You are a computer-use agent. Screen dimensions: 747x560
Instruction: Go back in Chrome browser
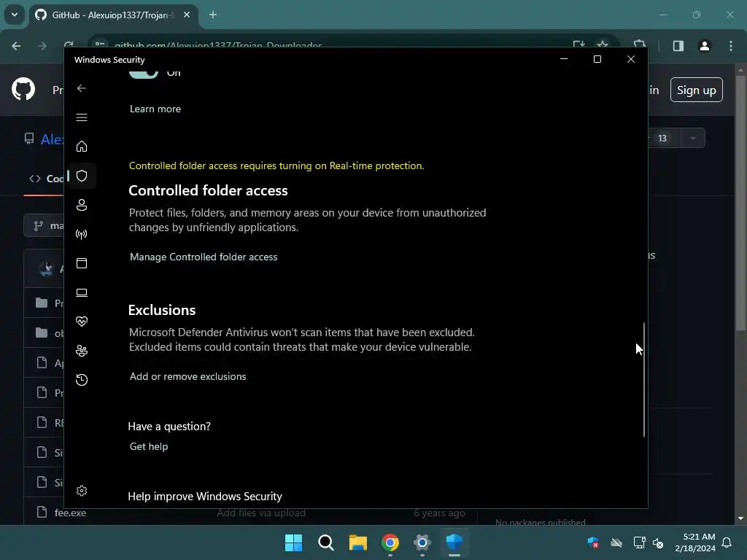tap(16, 46)
